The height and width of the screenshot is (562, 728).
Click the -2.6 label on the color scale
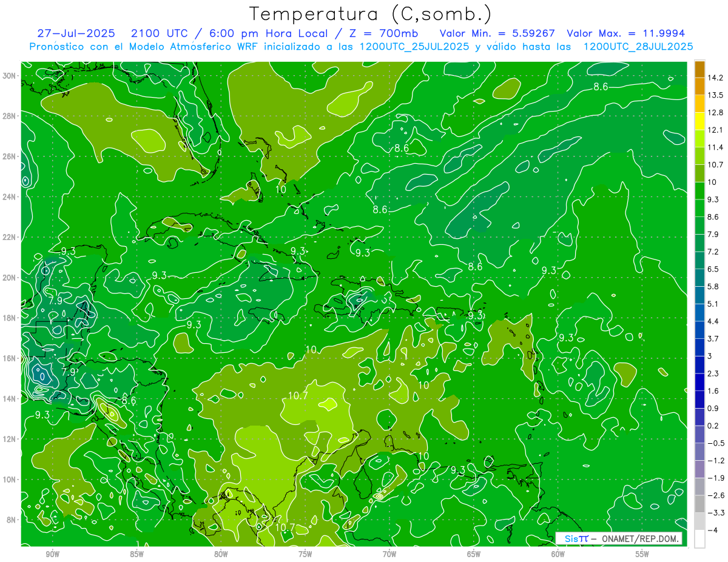pos(716,495)
